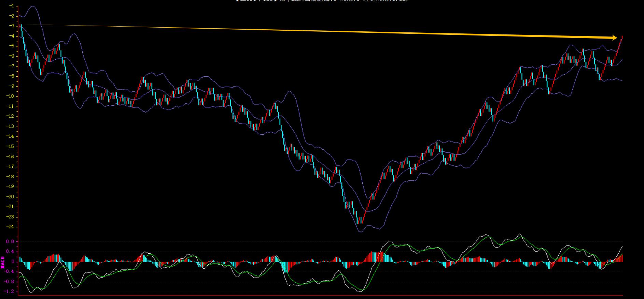Click the 0.8 label on the MACD axis
644x299 pixels.
10,242
